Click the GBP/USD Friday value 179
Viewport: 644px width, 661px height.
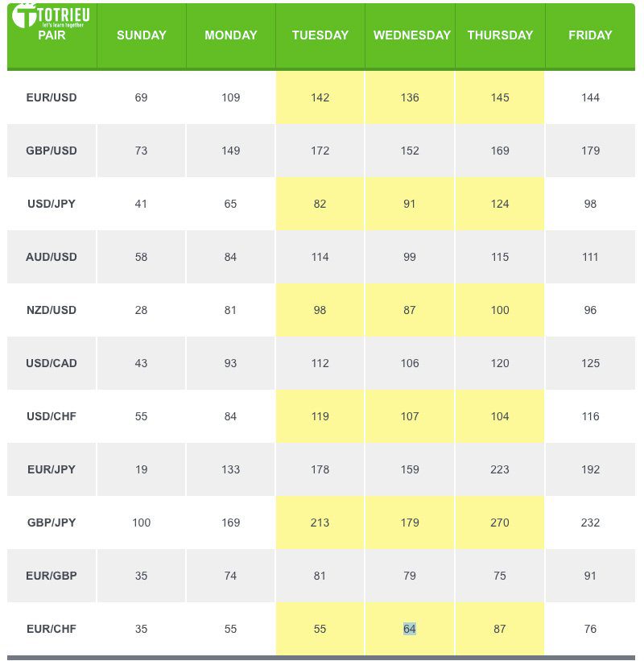(x=590, y=151)
